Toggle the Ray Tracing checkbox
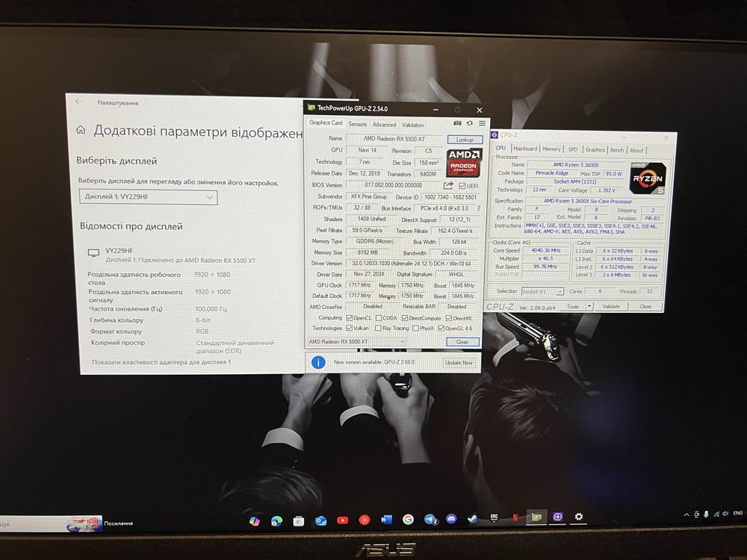The width and height of the screenshot is (747, 560). 378,328
